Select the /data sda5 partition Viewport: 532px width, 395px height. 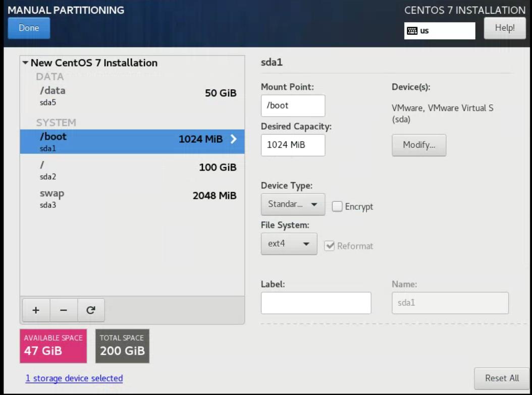[x=132, y=96]
